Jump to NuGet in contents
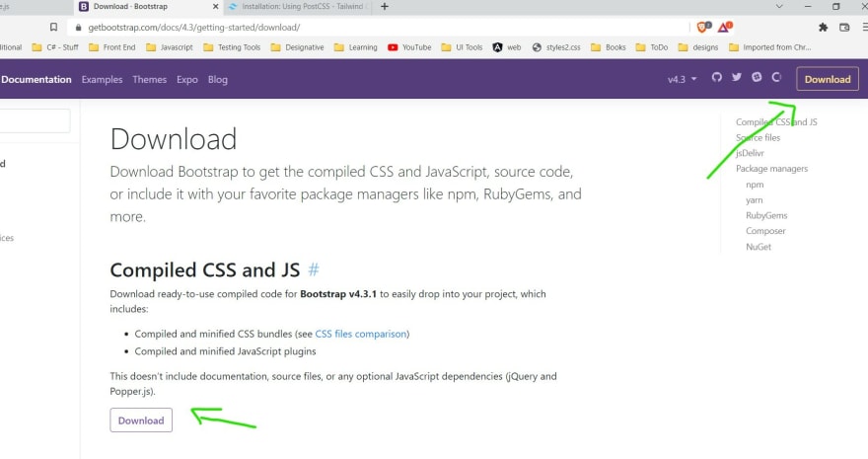Image resolution: width=868 pixels, height=459 pixels. [x=759, y=247]
